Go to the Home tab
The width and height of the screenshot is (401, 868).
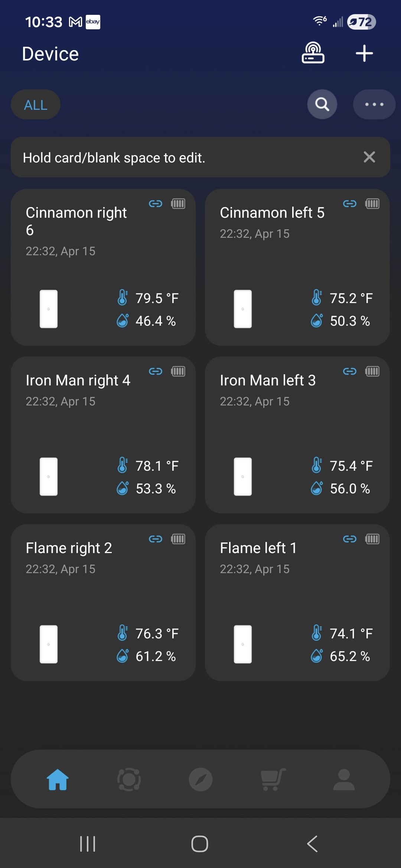(58, 779)
